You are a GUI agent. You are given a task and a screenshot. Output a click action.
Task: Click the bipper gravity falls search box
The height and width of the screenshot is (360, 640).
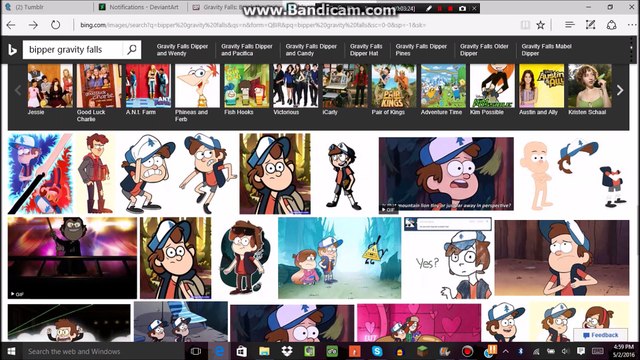click(x=73, y=50)
